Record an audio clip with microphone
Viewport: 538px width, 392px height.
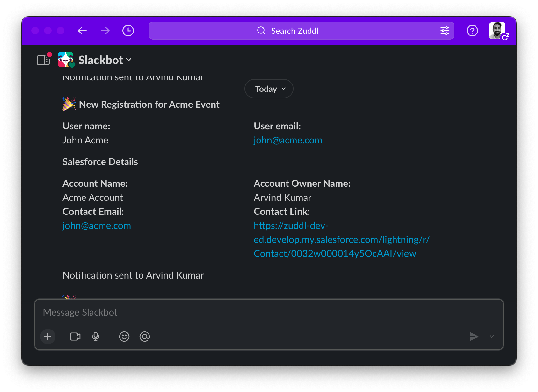96,337
